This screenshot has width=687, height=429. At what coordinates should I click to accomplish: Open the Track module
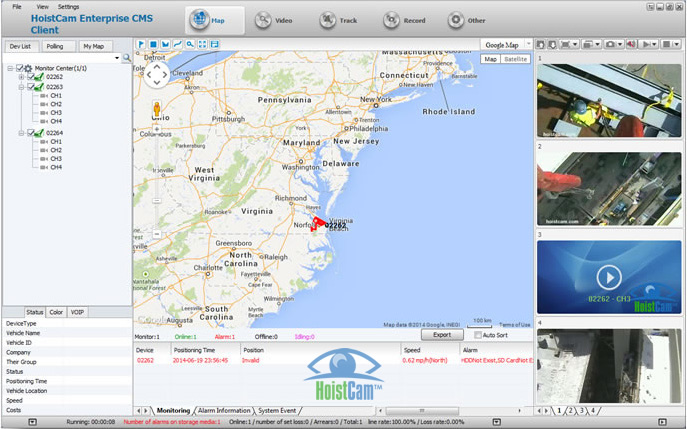[x=338, y=20]
